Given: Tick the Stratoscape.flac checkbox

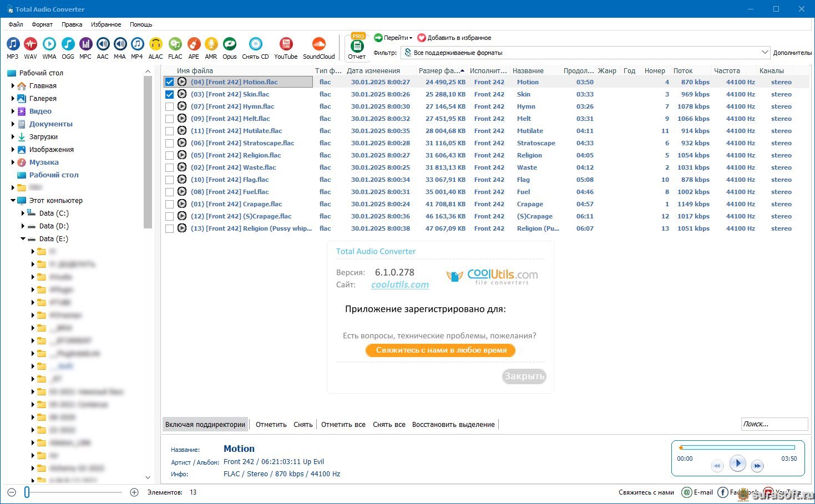Looking at the screenshot, I should [x=169, y=142].
